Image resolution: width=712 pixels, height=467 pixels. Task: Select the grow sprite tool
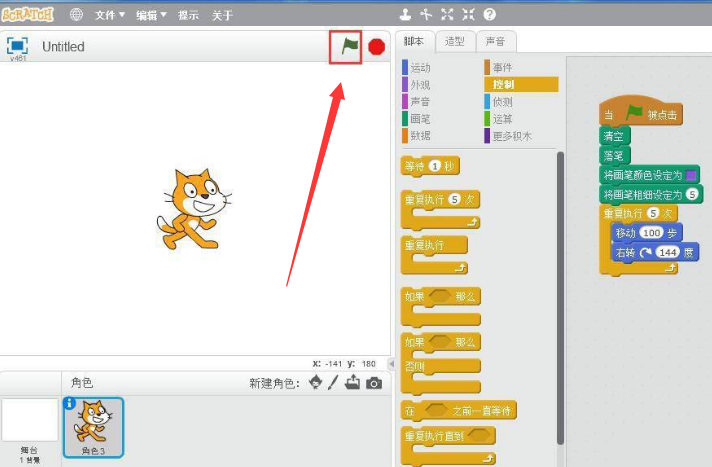[447, 15]
